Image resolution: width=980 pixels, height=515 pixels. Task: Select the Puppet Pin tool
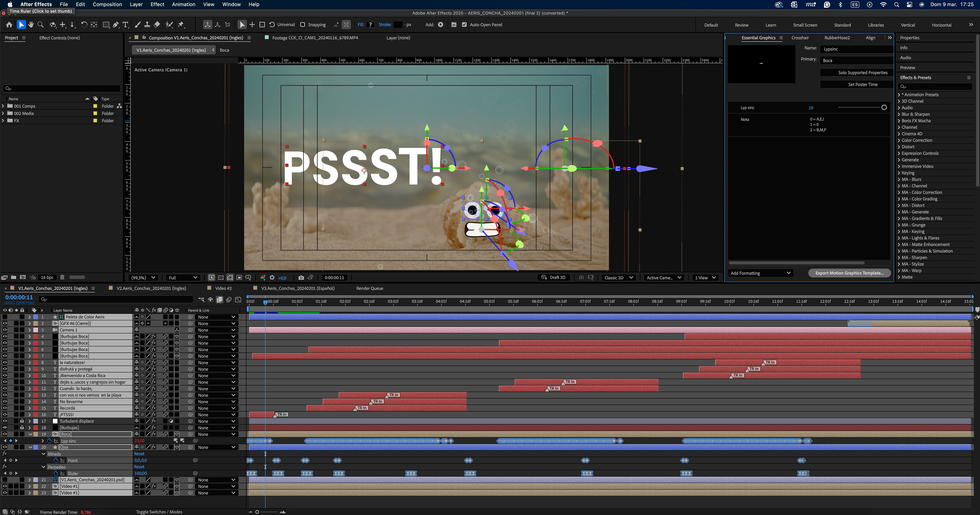181,25
